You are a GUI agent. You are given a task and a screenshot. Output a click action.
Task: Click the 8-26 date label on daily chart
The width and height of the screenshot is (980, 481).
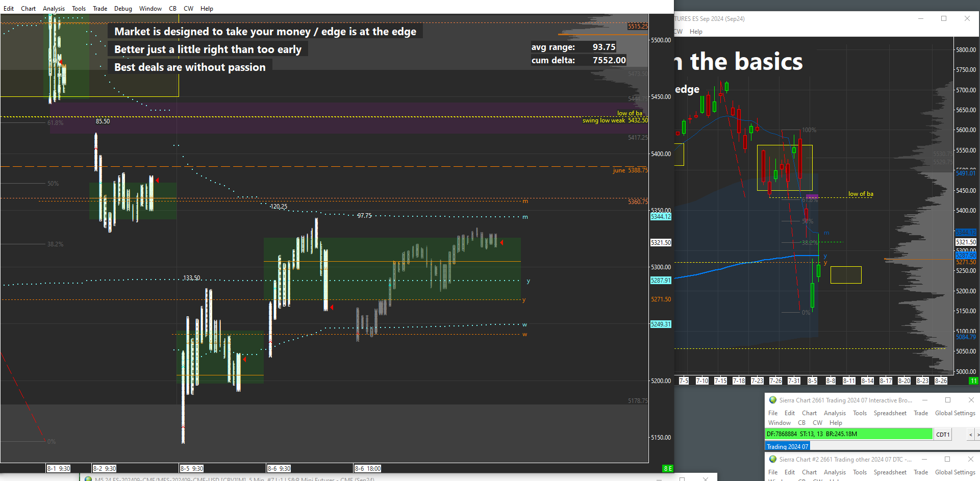click(941, 381)
